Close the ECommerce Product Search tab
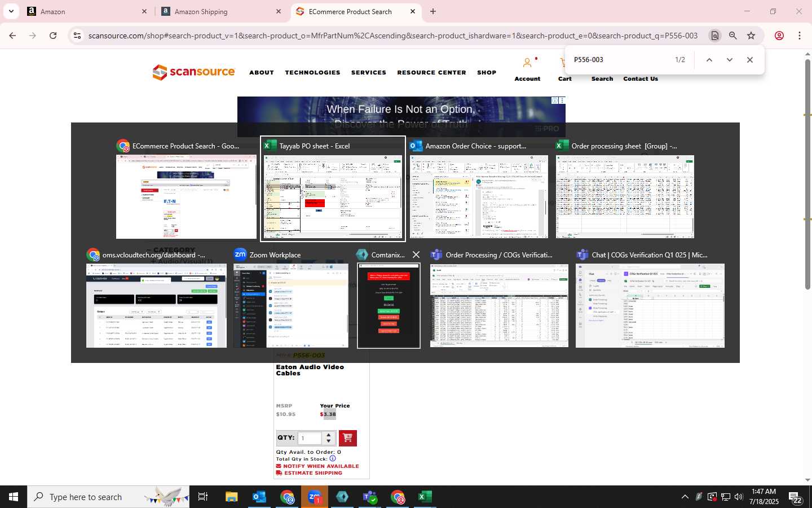 click(x=413, y=11)
